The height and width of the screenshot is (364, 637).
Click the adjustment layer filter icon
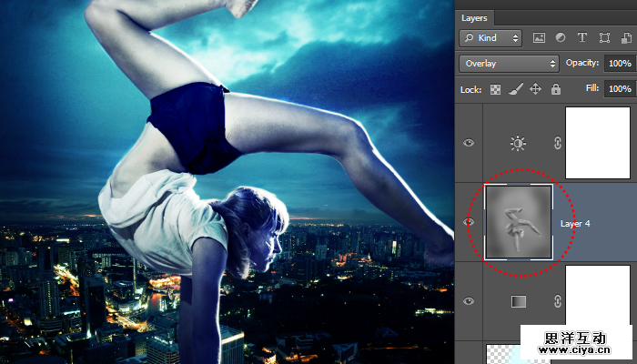560,38
